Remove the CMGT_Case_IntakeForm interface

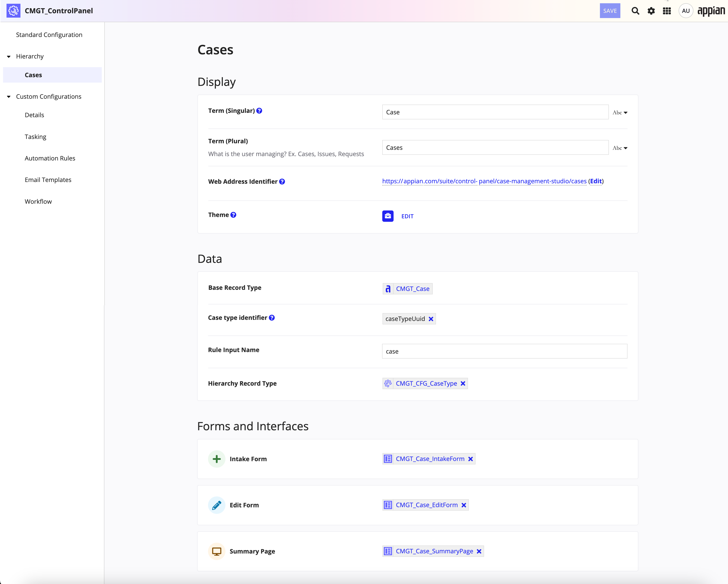[470, 459]
